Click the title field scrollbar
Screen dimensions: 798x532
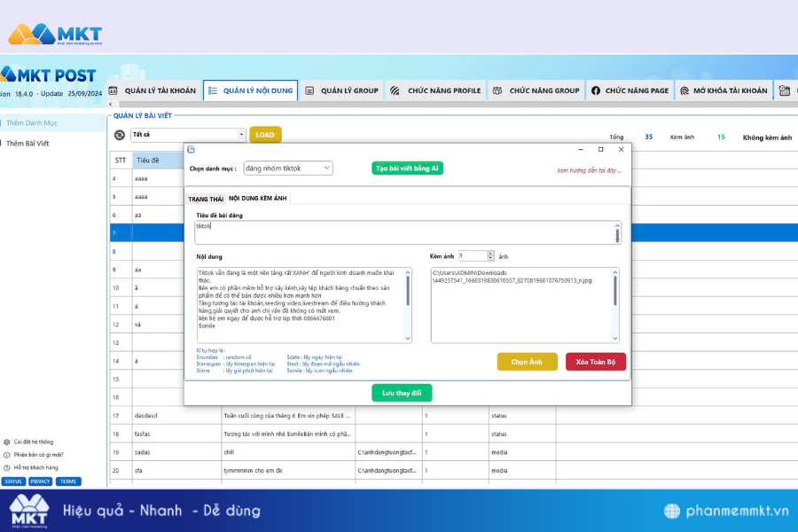coord(617,232)
